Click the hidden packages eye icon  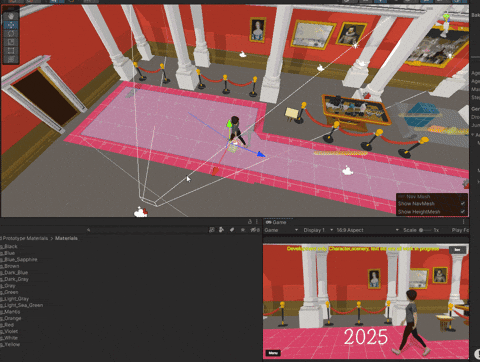pos(255,230)
